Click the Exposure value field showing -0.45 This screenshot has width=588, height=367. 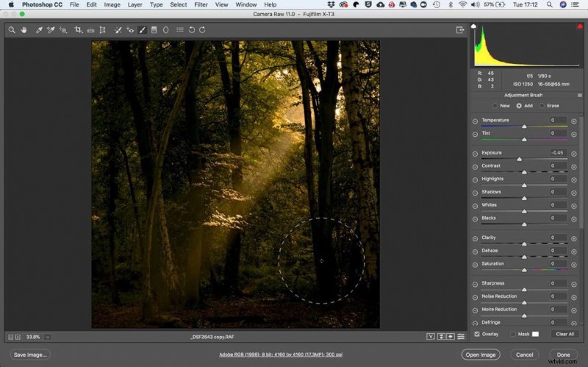(557, 153)
